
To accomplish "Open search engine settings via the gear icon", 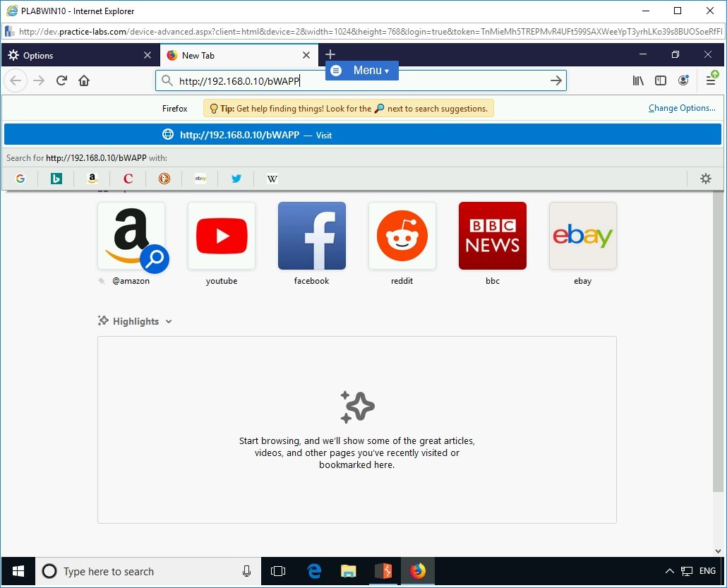I will tap(705, 178).
